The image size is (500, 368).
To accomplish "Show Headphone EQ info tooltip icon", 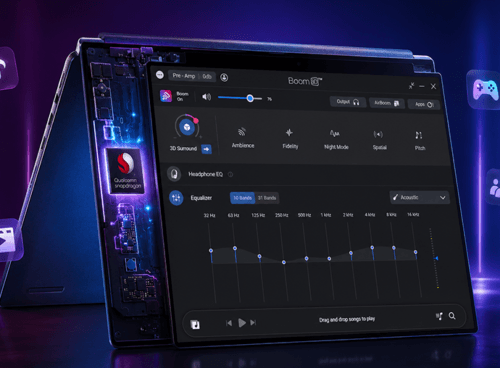I will point(230,174).
